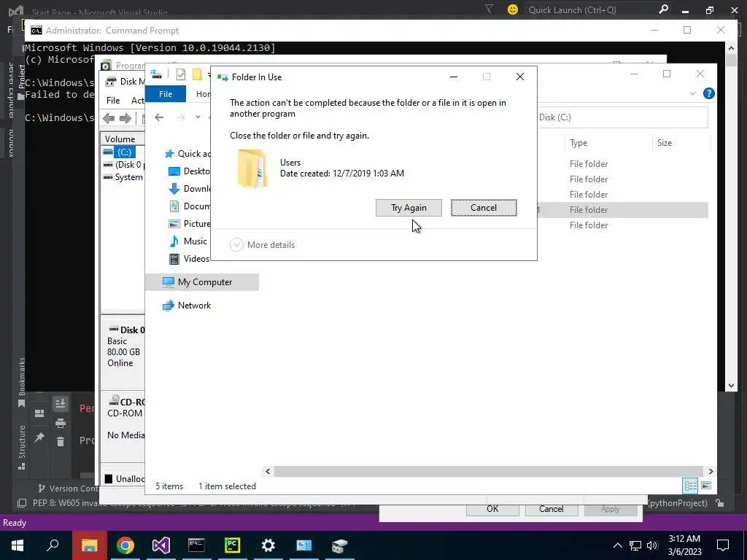Image resolution: width=747 pixels, height=560 pixels.
Task: Select My Computer in the navigation pane
Action: [x=202, y=282]
